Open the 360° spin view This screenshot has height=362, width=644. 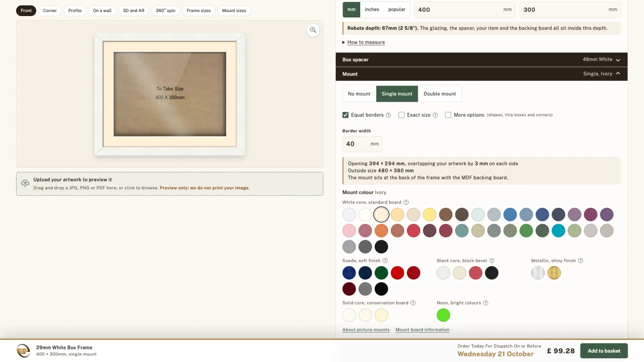(x=165, y=10)
